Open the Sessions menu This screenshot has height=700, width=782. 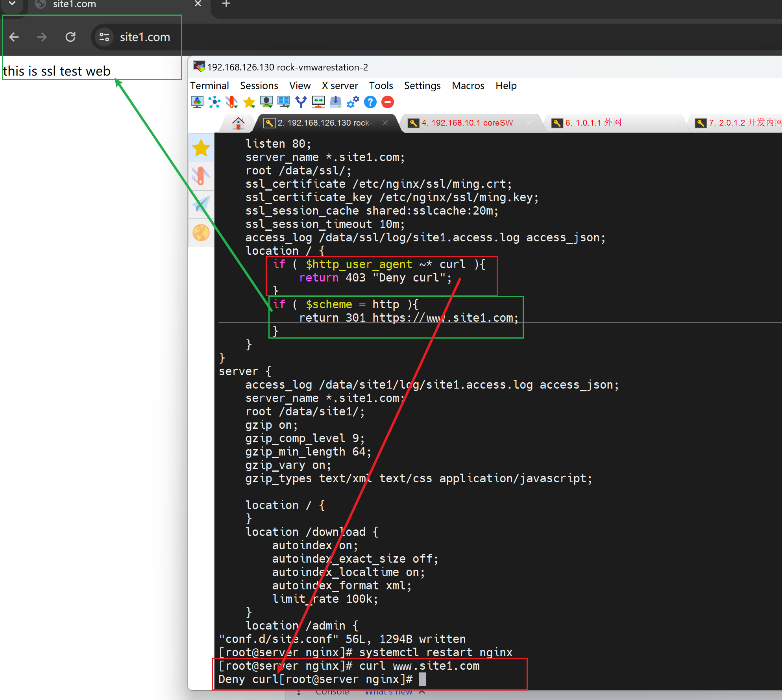[x=259, y=85]
